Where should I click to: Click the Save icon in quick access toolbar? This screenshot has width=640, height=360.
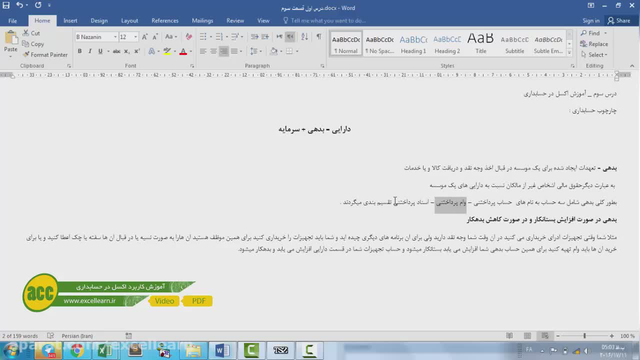(6, 5)
